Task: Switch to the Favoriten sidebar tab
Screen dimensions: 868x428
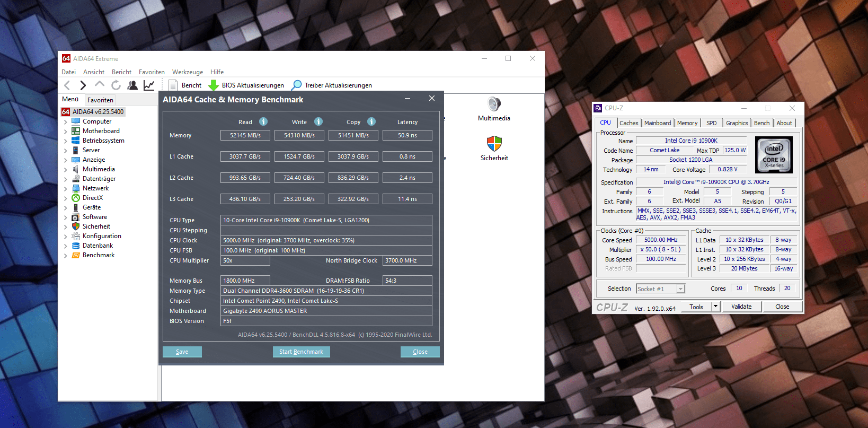Action: click(x=100, y=100)
